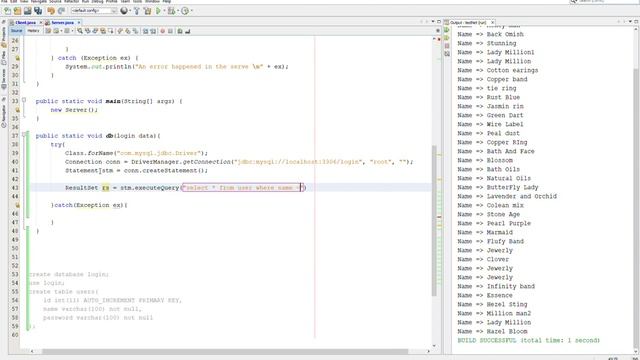
Task: Open the Projects side panel
Action: (4, 36)
